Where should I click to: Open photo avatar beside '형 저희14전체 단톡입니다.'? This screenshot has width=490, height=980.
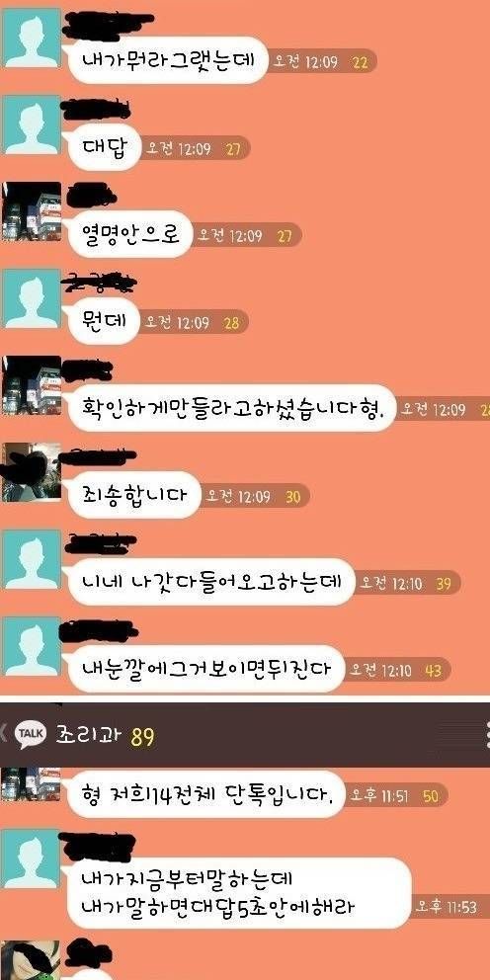(x=32, y=784)
